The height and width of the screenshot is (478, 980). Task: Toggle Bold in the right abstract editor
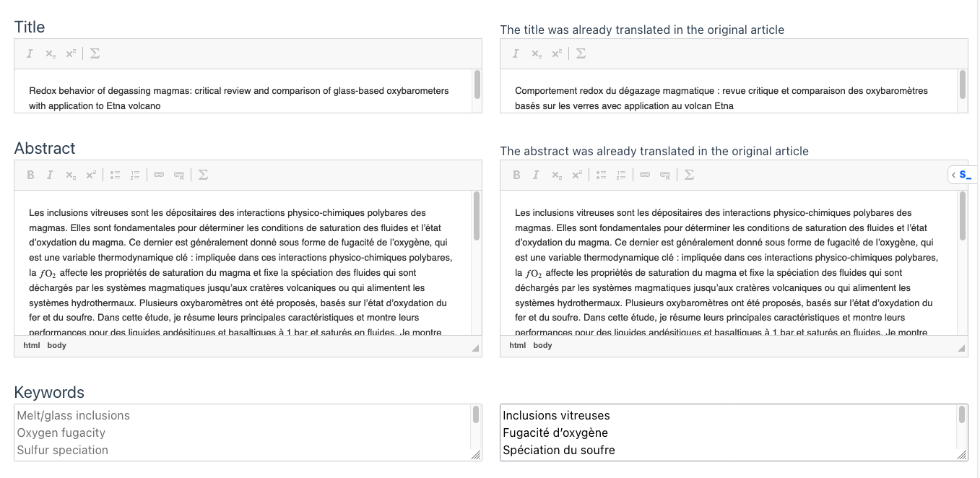point(516,175)
